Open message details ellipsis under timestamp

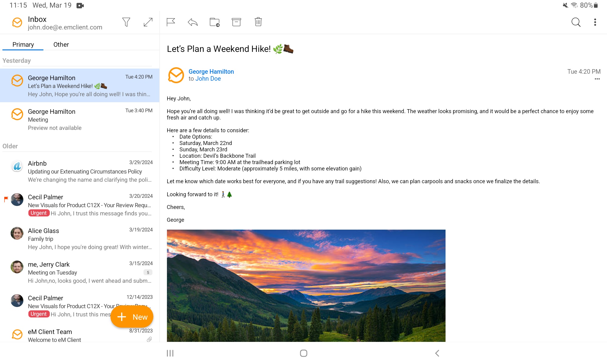(x=597, y=79)
